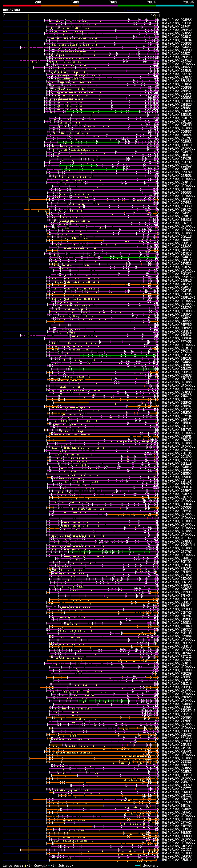Viewport: 197px width, 868px height.
Task: Select hit label UniRef100_Q9ET15
Action: [176, 122]
